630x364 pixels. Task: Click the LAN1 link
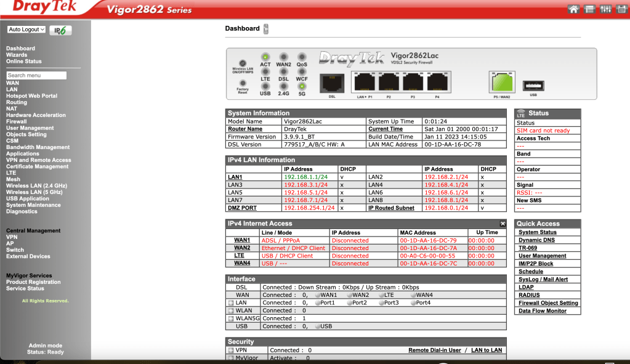pos(235,177)
